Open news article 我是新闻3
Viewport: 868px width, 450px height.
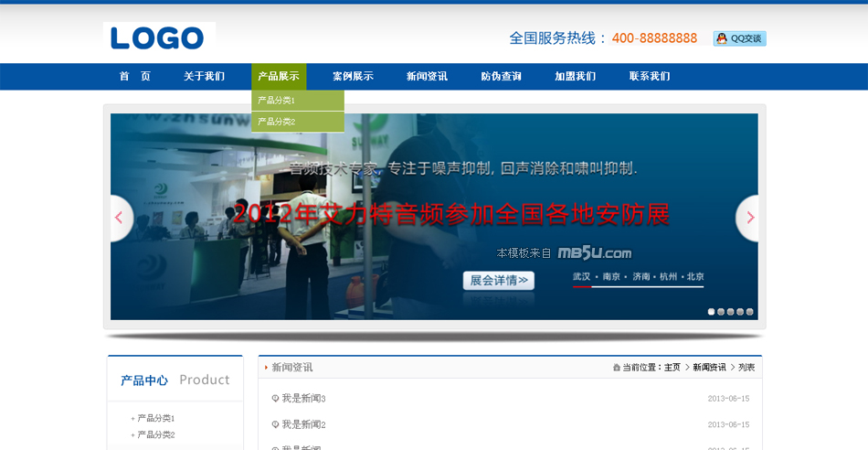(303, 399)
